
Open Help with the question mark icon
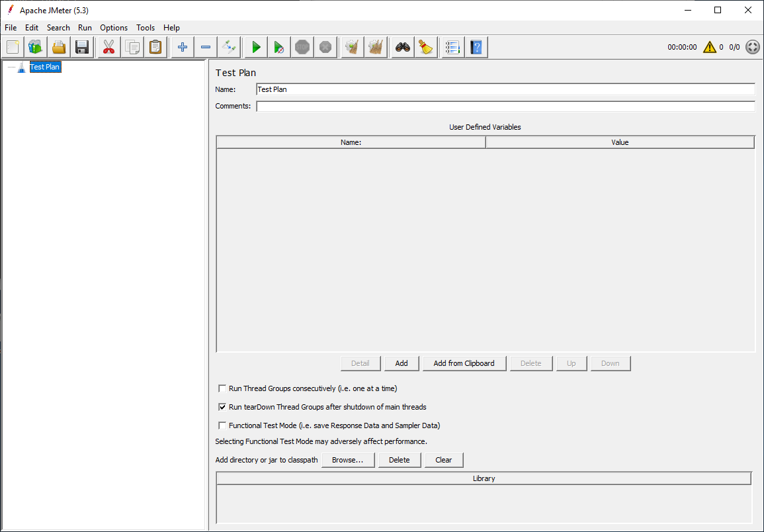pyautogui.click(x=476, y=47)
